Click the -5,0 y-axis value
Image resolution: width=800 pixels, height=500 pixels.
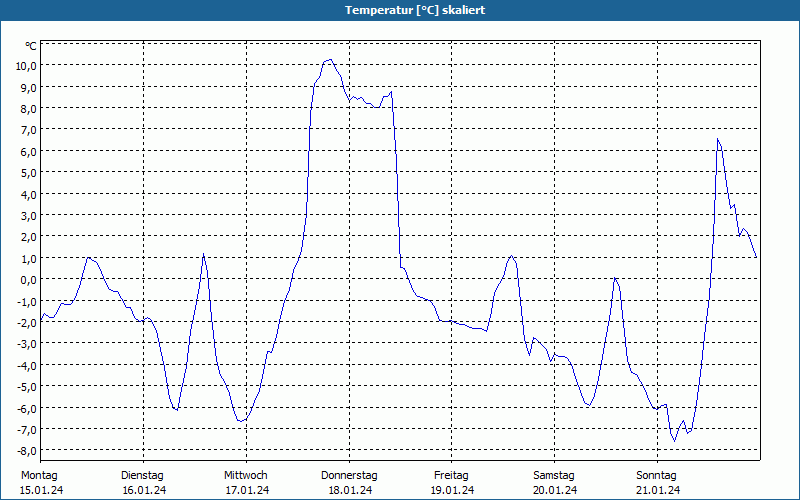pyautogui.click(x=27, y=387)
